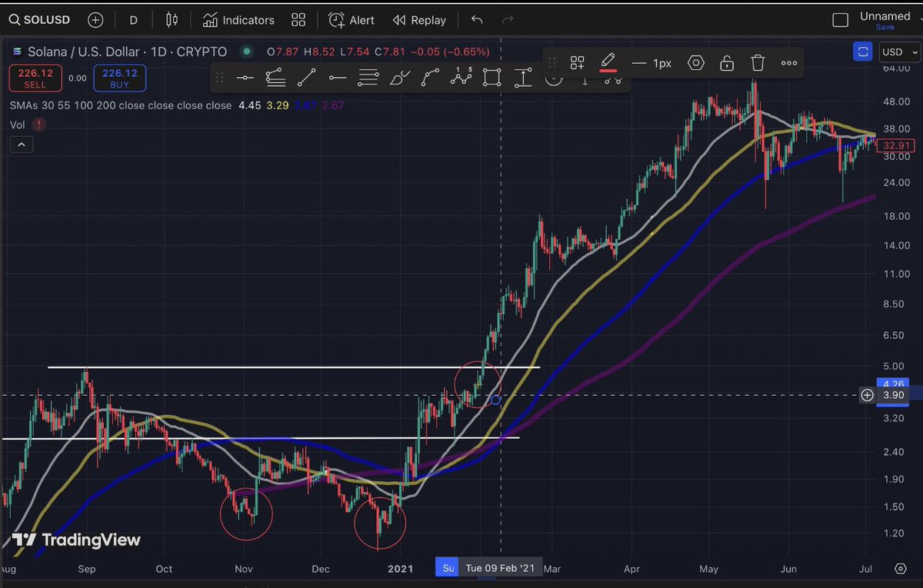Create a new Alert
923x588 pixels.
(x=352, y=21)
